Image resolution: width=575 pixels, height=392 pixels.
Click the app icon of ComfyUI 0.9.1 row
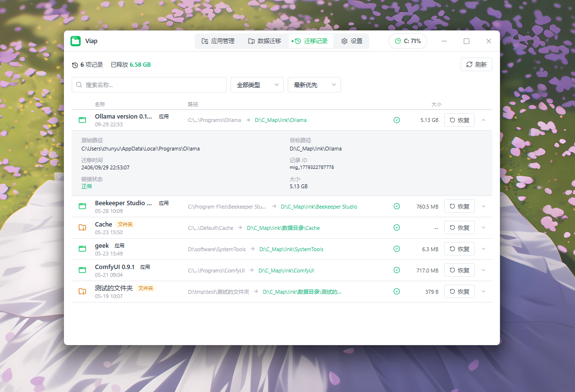[x=82, y=270]
